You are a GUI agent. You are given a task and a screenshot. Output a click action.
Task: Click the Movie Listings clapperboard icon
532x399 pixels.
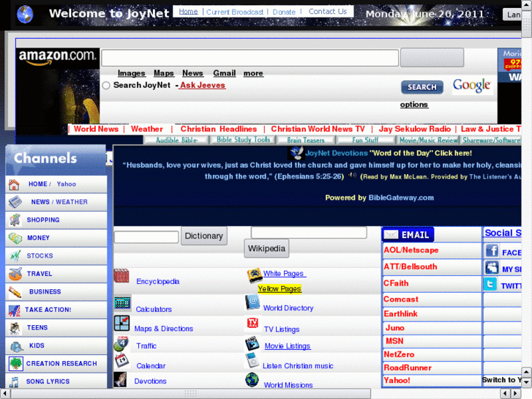coord(252,343)
